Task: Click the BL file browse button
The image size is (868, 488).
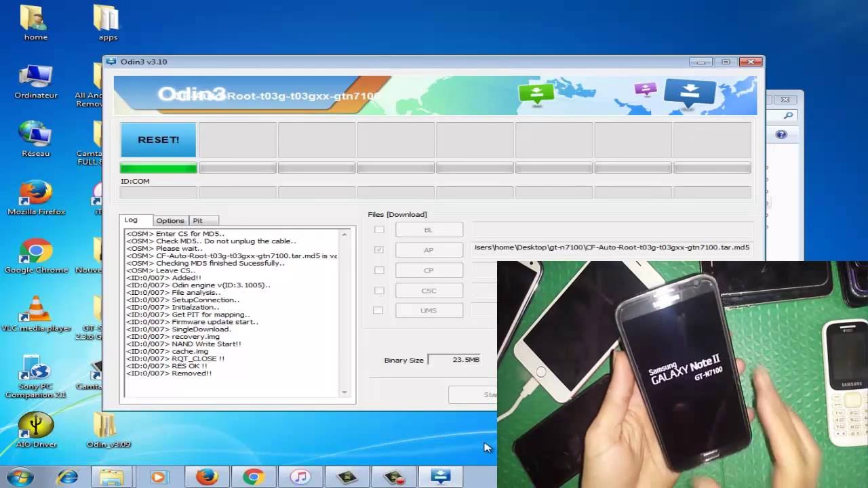Action: [x=429, y=230]
